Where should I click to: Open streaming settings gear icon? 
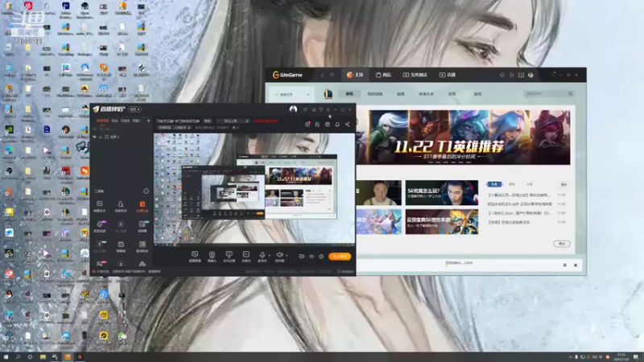coord(321,257)
